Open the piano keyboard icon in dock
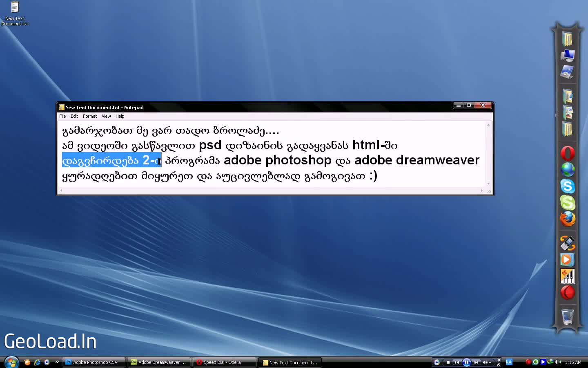The width and height of the screenshot is (588, 368). (x=568, y=276)
